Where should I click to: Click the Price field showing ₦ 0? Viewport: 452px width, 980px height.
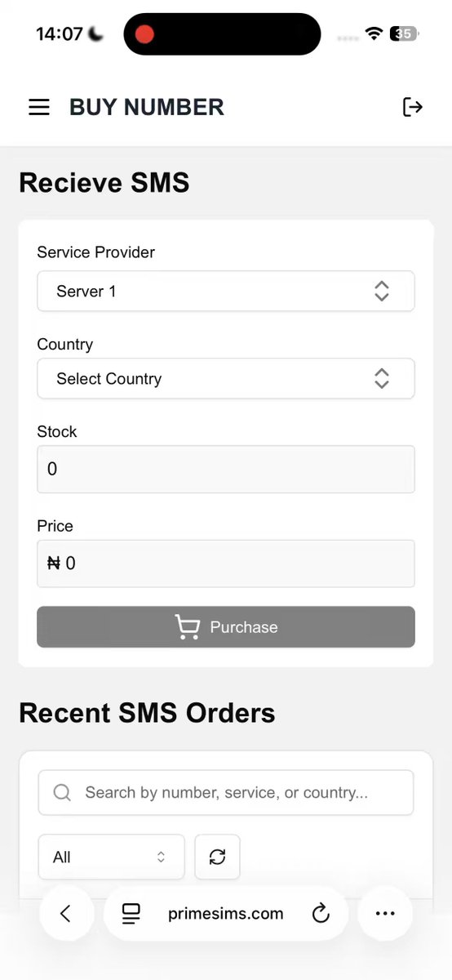coord(226,563)
